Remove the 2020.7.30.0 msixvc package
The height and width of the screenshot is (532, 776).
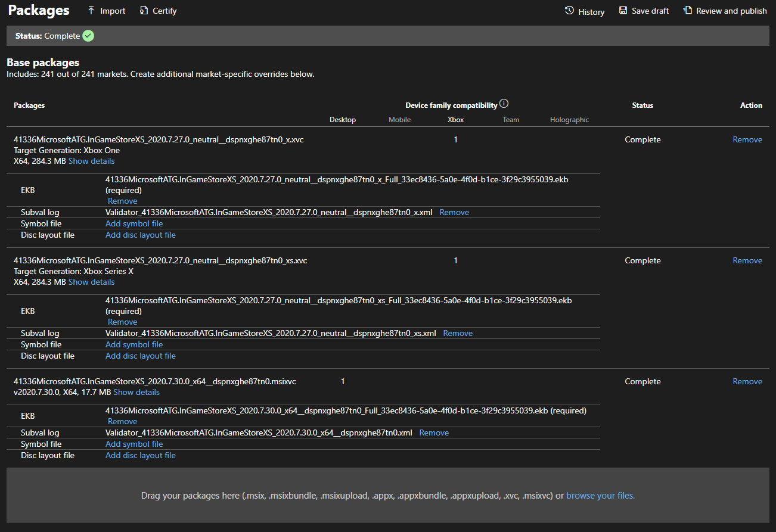(x=747, y=381)
